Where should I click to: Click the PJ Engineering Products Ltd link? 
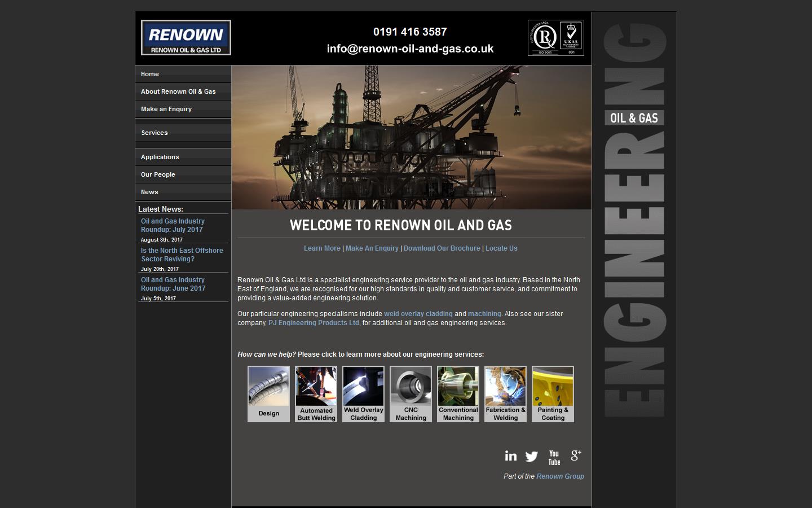(x=314, y=323)
